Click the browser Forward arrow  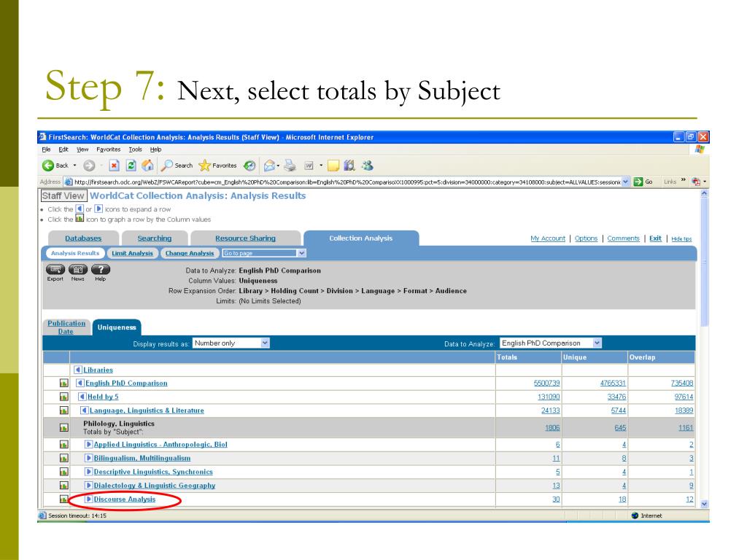pyautogui.click(x=89, y=166)
